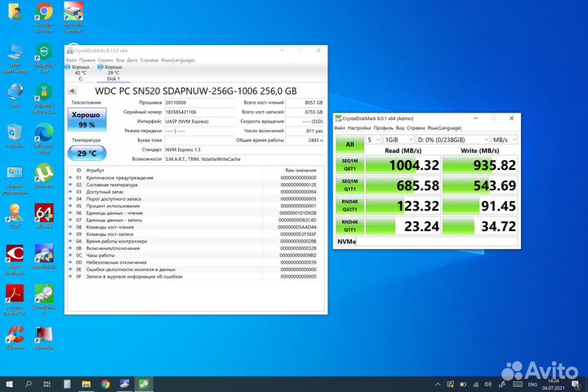Launch CrystalDiskMark 8 desktop shortcut

pyautogui.click(x=44, y=300)
